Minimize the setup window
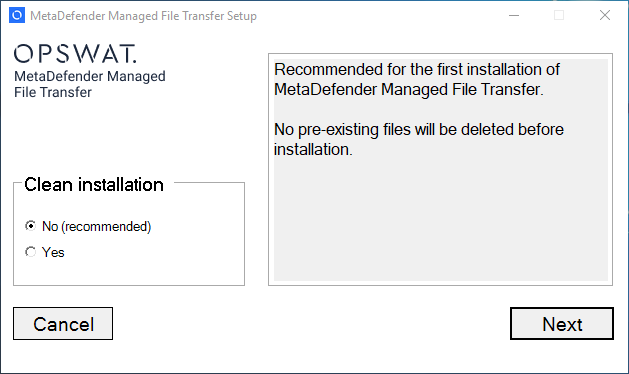This screenshot has height=374, width=629. (x=514, y=15)
